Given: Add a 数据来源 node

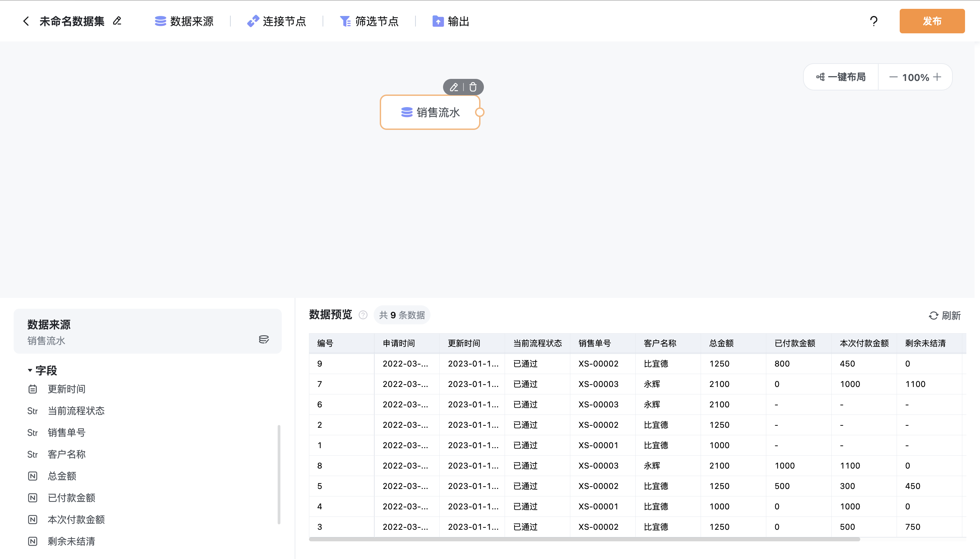Looking at the screenshot, I should click(184, 21).
